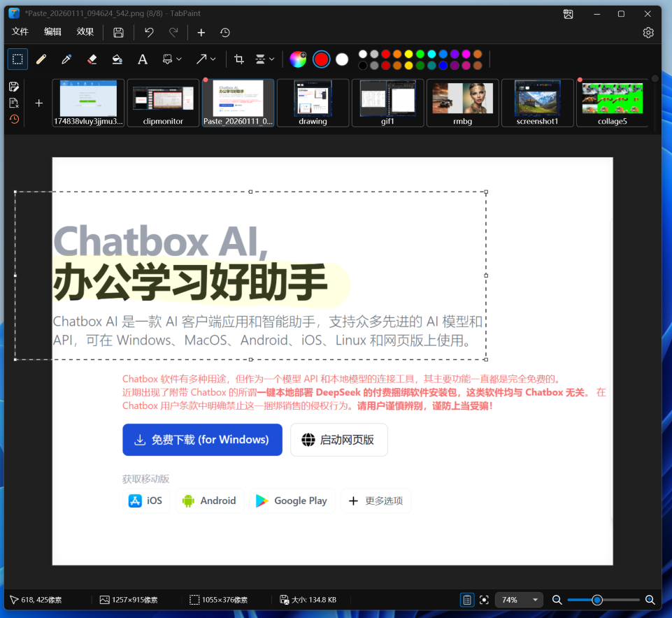Open the 74% zoom level dropdown
The width and height of the screenshot is (672, 618).
pyautogui.click(x=519, y=600)
